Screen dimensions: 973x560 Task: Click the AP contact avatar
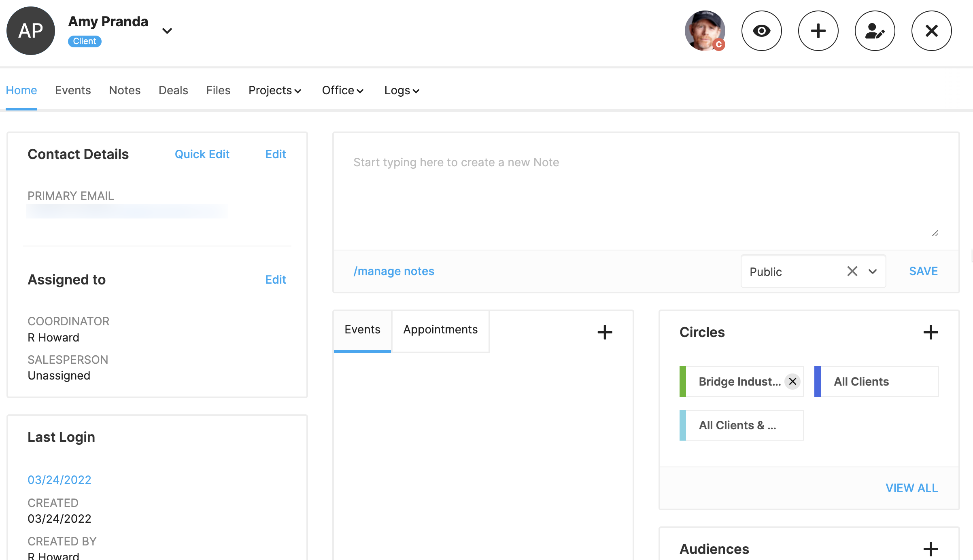[x=31, y=31]
